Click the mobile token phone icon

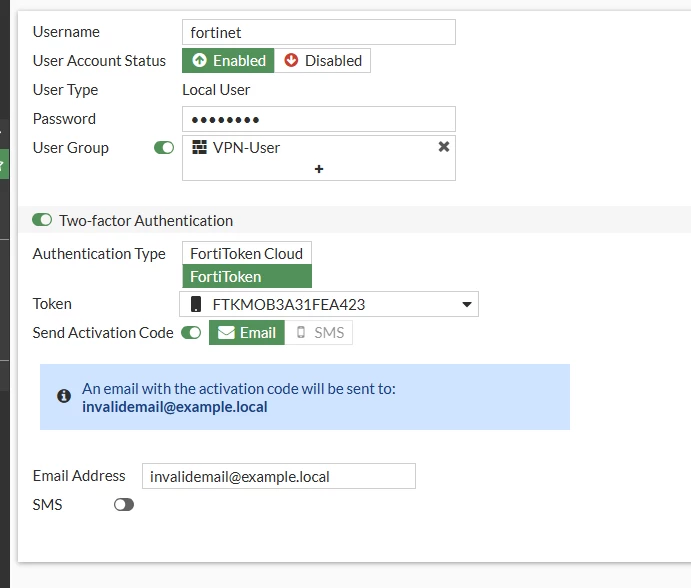(196, 304)
